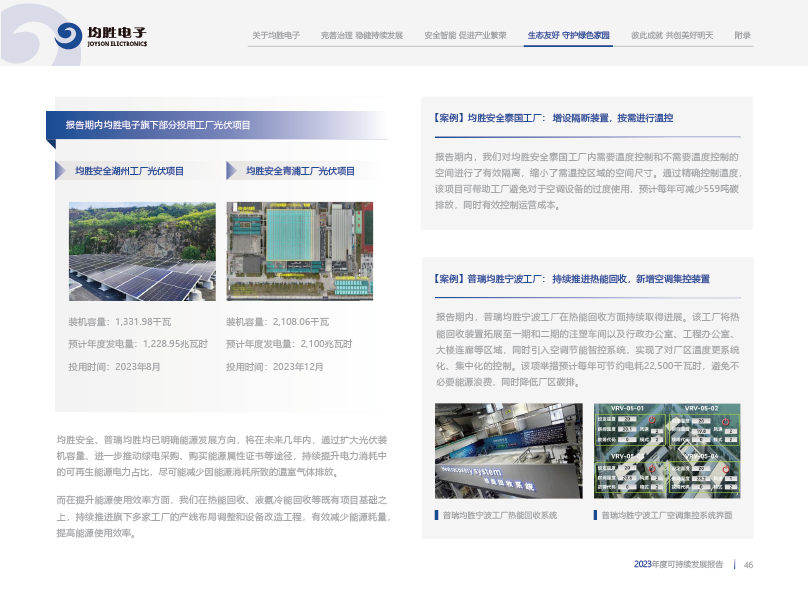Open the 关于均胜电子 navigation tab
Image resolution: width=808 pixels, height=596 pixels.
(x=276, y=35)
